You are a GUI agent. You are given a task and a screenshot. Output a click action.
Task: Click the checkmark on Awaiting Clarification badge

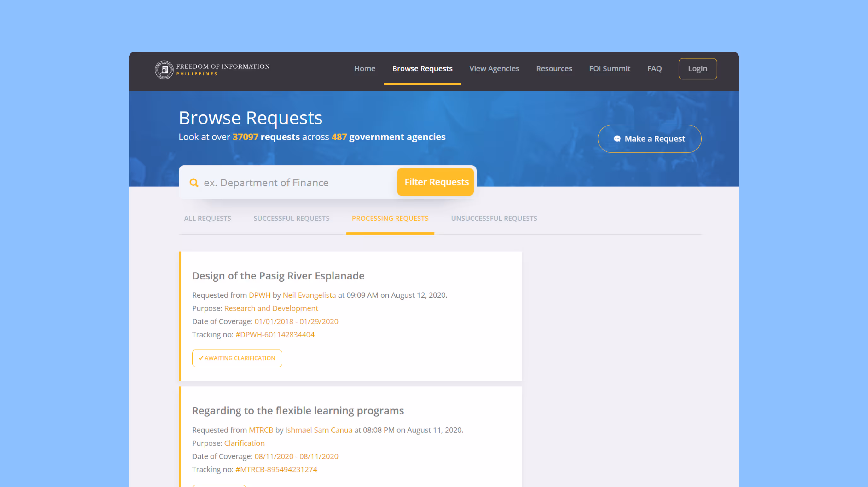pyautogui.click(x=200, y=358)
